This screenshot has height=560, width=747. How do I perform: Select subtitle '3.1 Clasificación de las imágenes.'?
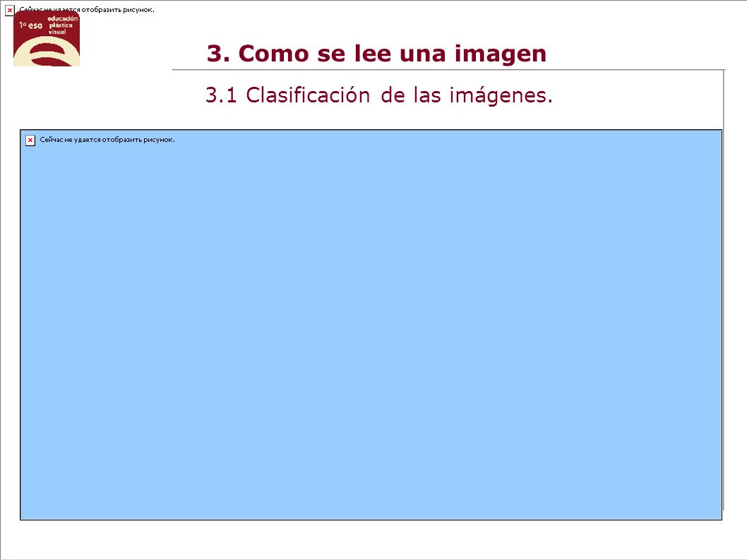coord(378,95)
